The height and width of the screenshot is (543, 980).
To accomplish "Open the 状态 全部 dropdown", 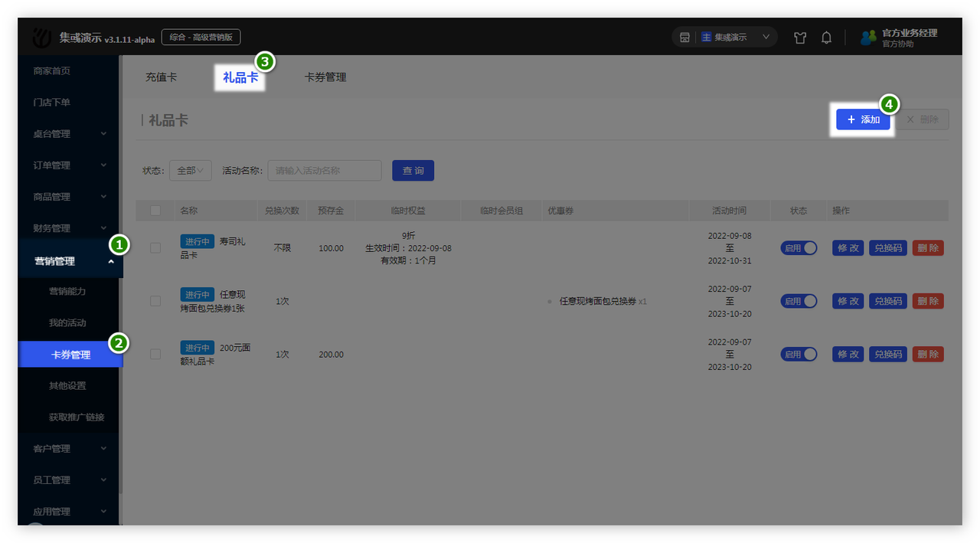I will coord(191,170).
